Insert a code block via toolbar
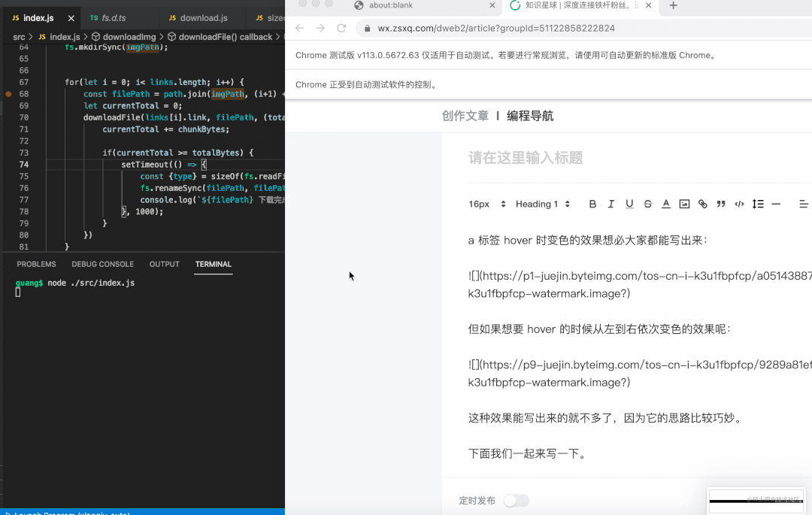Viewport: 812px width, 515px height. pos(740,204)
